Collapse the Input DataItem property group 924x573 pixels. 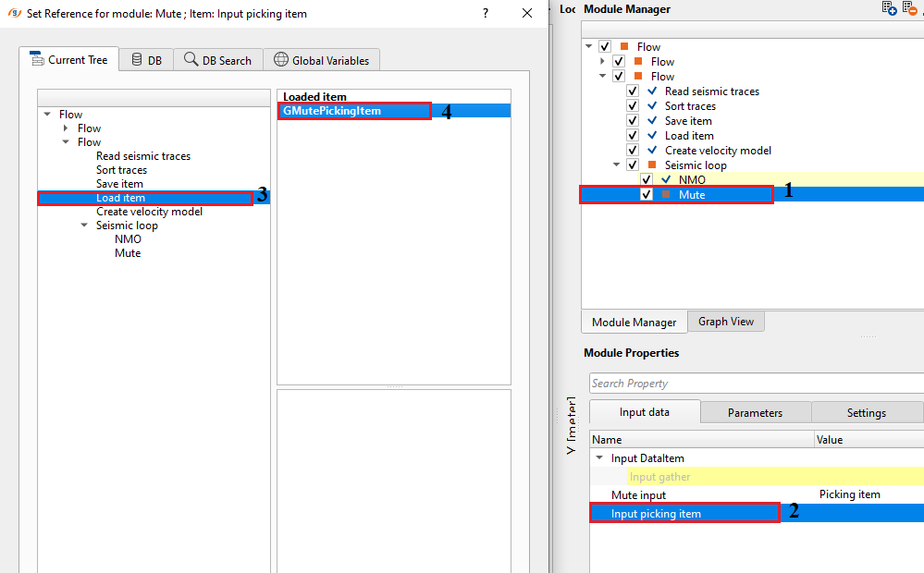tap(599, 458)
